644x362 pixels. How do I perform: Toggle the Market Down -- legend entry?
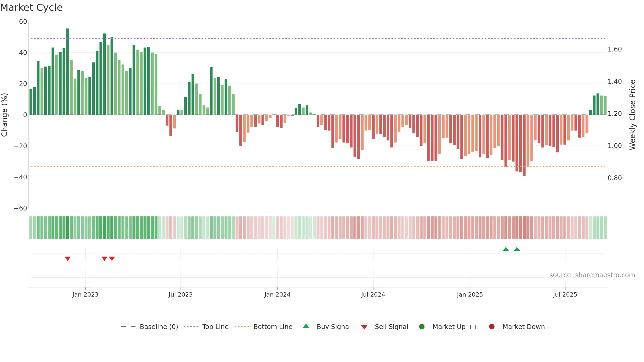click(x=520, y=327)
